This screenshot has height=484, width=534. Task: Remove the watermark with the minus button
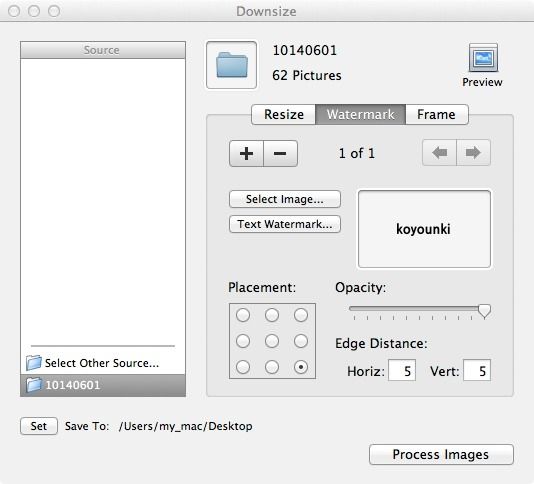coord(280,153)
